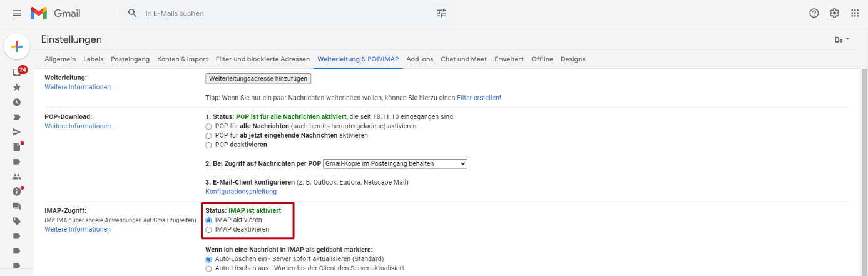The width and height of the screenshot is (868, 276).
Task: Expand Gmail-Kopie im Posteingang behalten dropdown
Action: [396, 164]
